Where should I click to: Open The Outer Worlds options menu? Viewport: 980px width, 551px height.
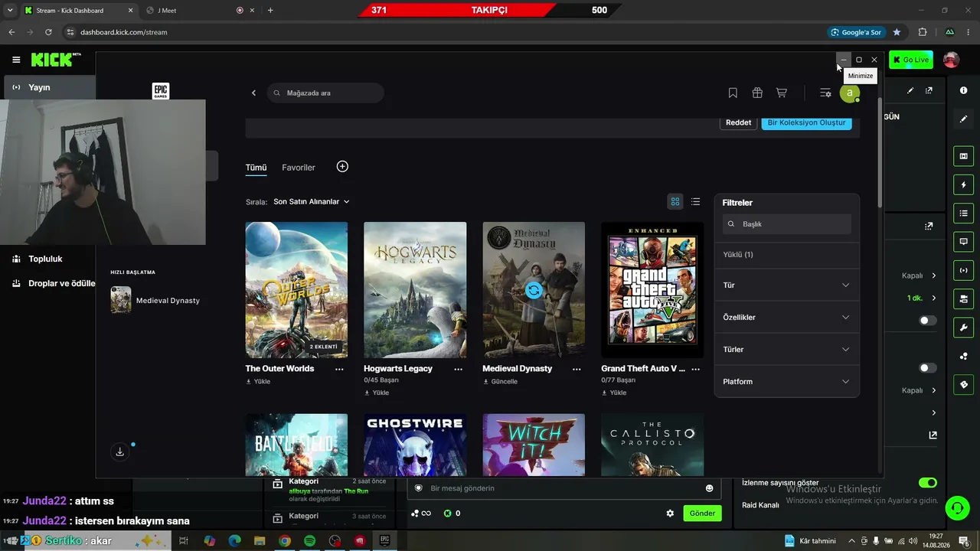coord(339,369)
